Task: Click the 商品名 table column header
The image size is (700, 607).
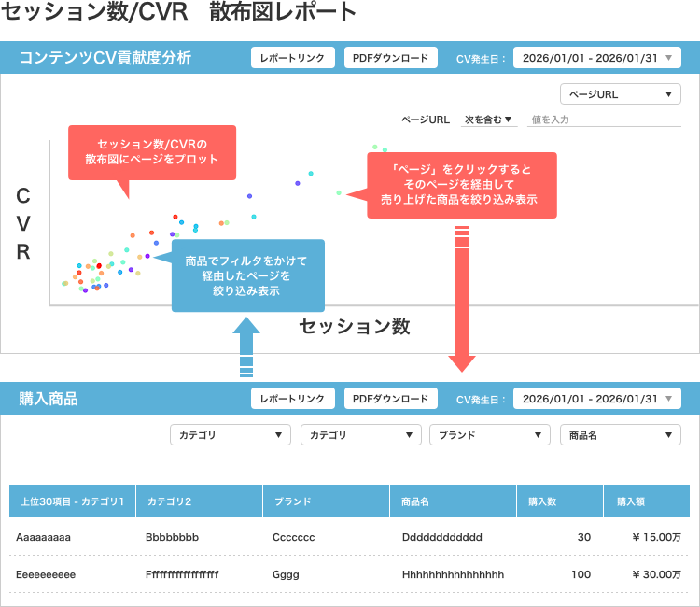Action: 453,501
